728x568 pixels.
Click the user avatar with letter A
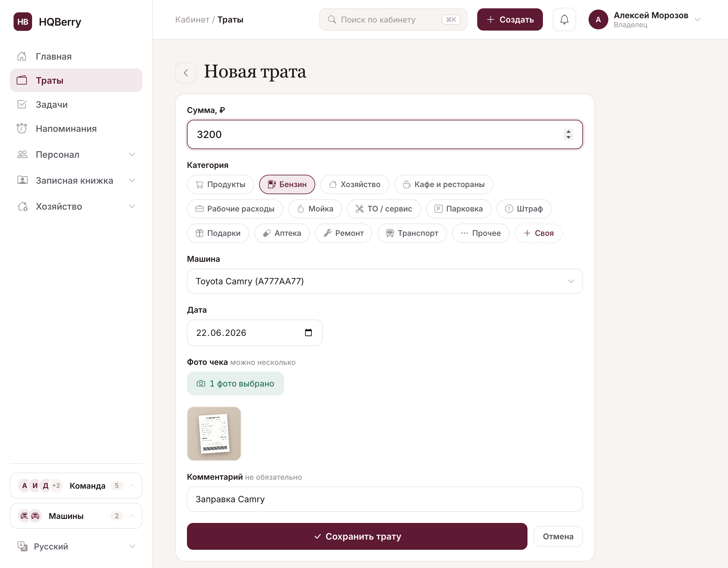598,20
